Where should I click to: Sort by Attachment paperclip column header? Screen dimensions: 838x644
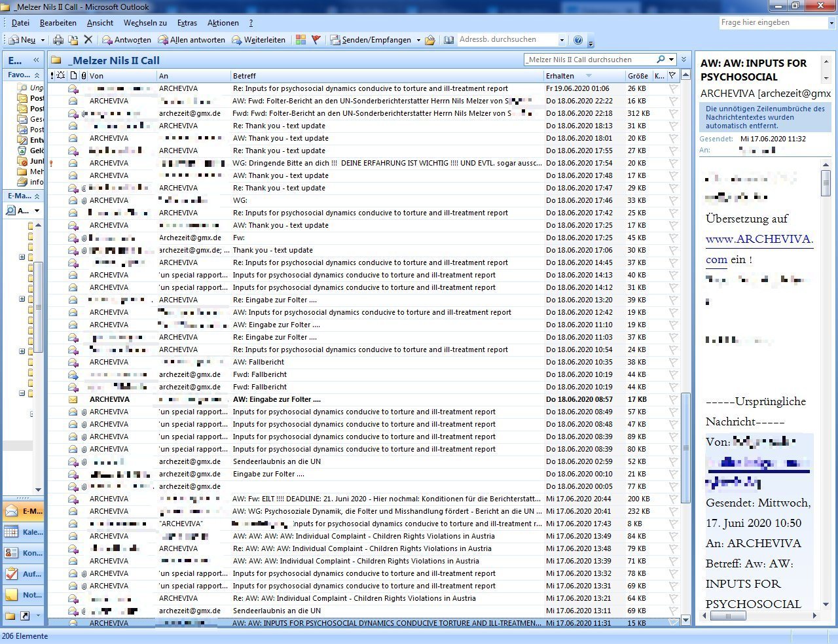[x=84, y=76]
